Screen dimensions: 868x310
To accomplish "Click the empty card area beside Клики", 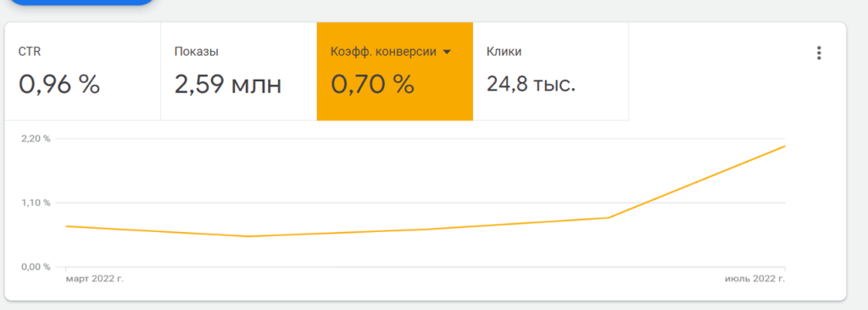I will click(x=720, y=71).
